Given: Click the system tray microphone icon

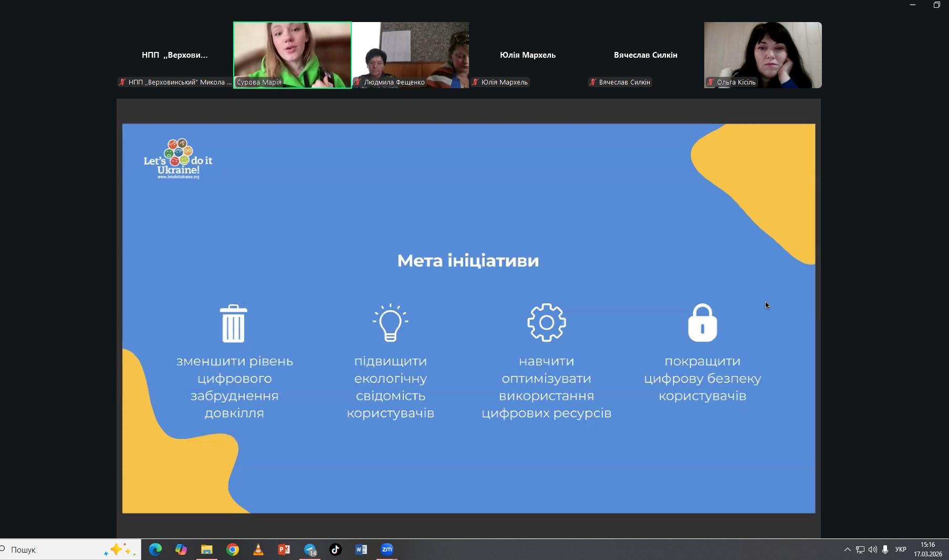Looking at the screenshot, I should coord(885,550).
